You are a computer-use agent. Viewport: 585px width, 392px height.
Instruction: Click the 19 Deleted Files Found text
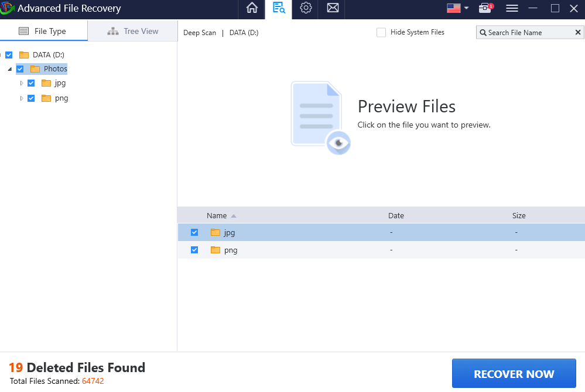[77, 368]
